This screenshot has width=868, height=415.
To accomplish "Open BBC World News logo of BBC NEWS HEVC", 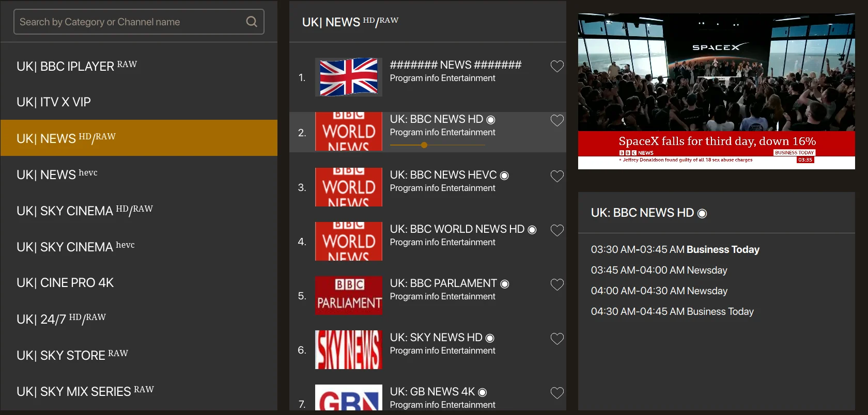I will pyautogui.click(x=349, y=187).
